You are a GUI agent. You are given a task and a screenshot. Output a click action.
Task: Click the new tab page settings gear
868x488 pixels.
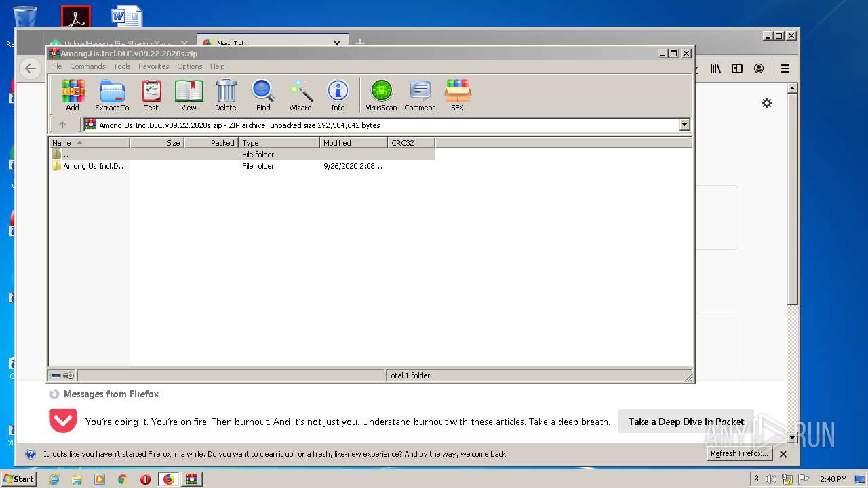pos(767,103)
